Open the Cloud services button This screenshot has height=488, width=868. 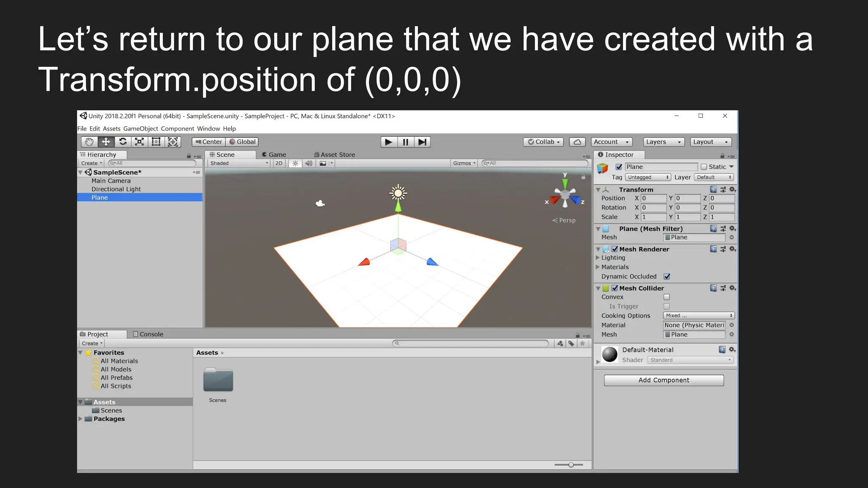[577, 142]
